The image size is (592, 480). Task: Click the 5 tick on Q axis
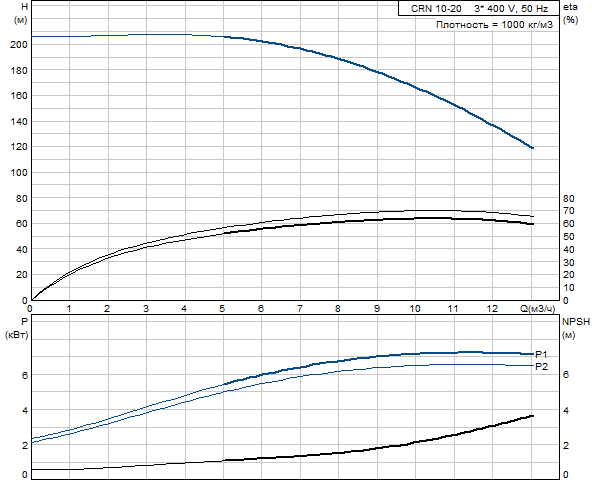(x=222, y=309)
